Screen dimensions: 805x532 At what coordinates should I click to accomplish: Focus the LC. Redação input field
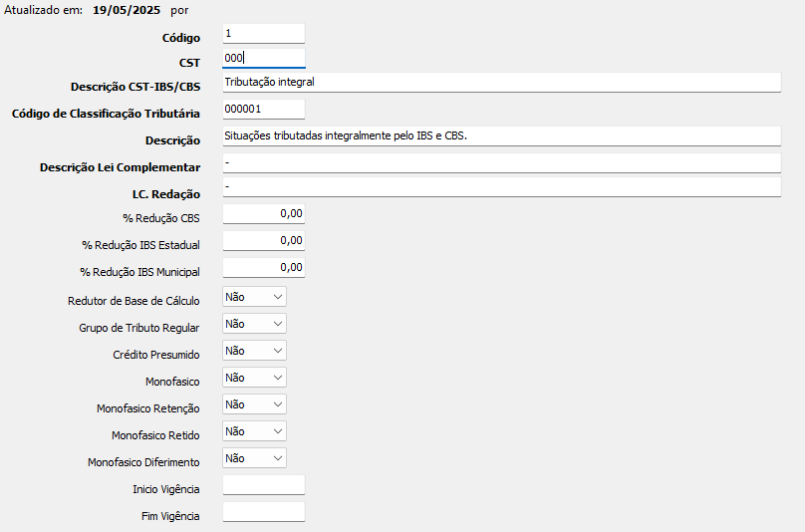pyautogui.click(x=501, y=187)
